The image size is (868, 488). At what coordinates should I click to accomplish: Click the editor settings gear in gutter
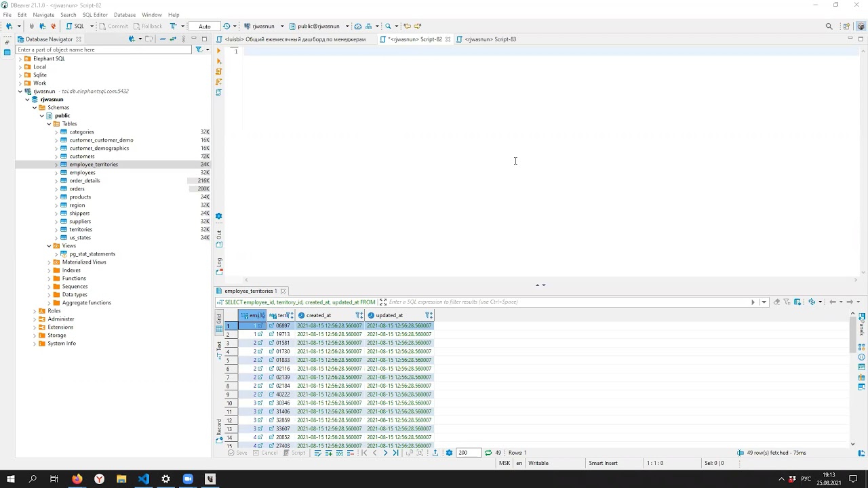(x=218, y=216)
